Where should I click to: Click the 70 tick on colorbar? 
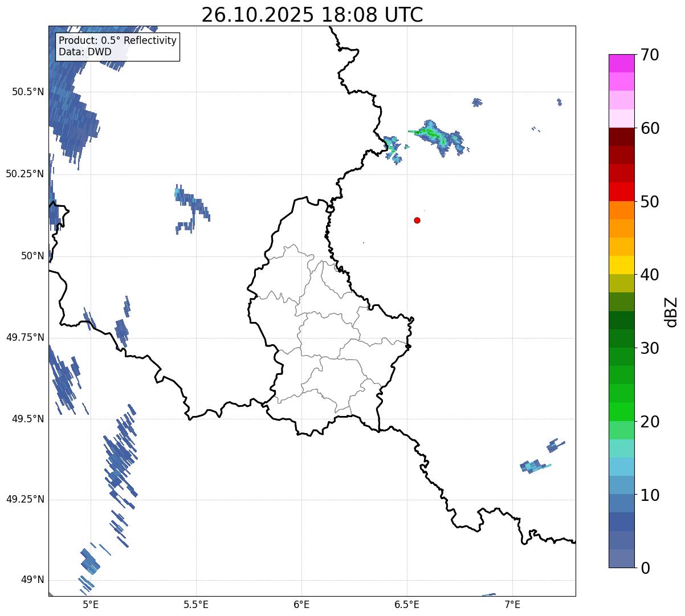click(x=650, y=55)
